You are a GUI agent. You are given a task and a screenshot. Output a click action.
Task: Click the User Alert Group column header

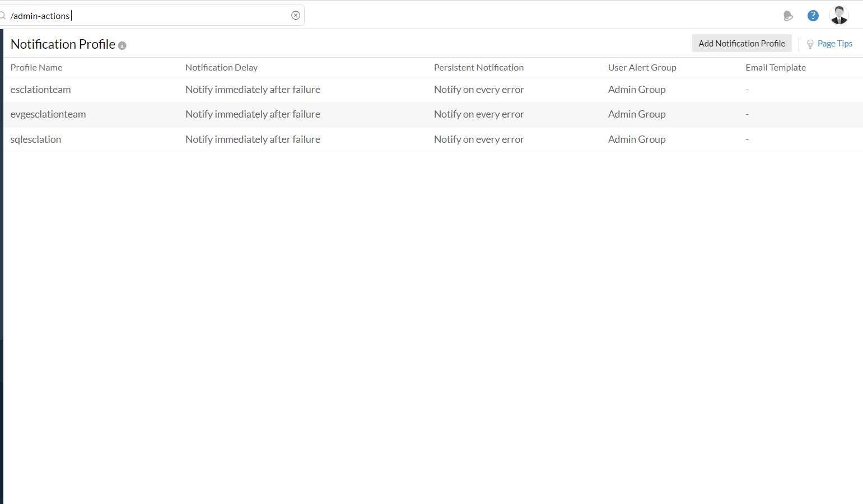point(642,68)
